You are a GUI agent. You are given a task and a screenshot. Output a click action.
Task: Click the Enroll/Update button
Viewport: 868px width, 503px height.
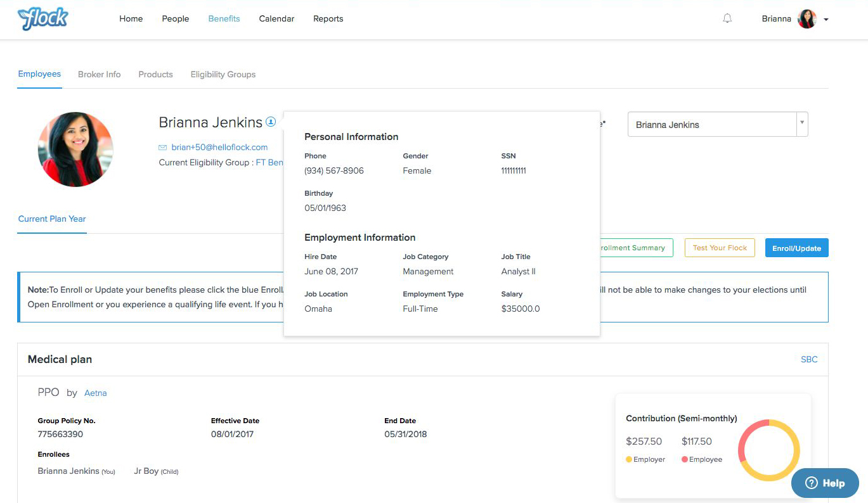[x=796, y=248]
